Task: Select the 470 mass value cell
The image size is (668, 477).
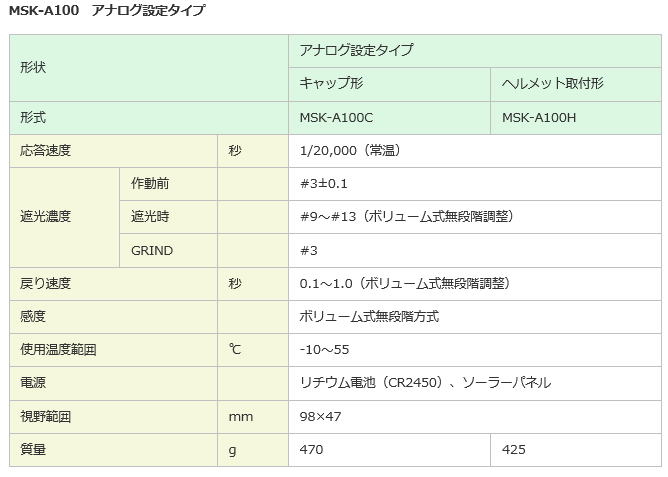Action: [x=389, y=450]
